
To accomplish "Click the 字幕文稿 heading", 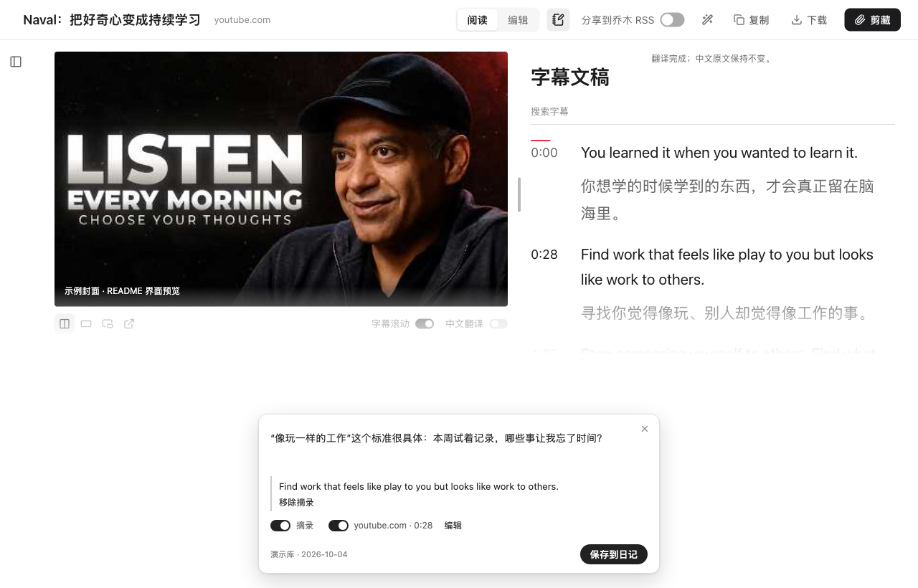I will tap(570, 77).
